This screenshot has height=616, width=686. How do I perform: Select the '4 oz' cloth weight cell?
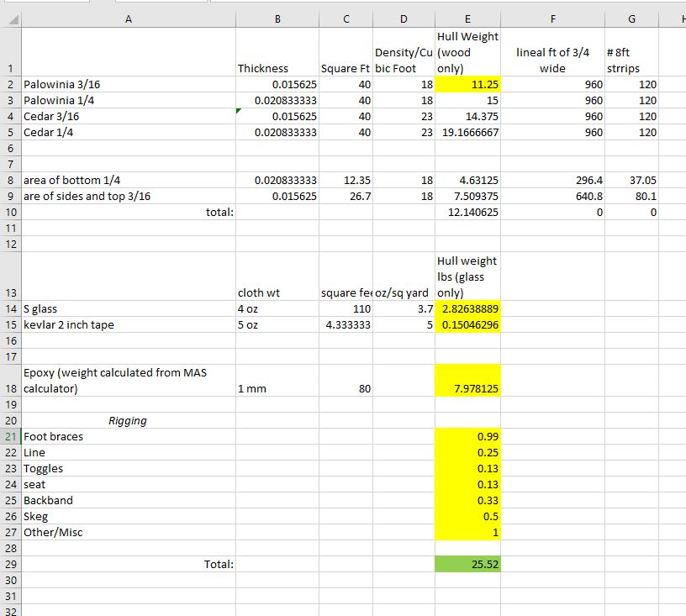[277, 308]
